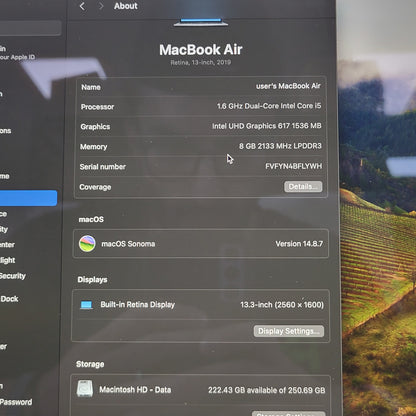Click name value 'user's MacBook Air'
416x416 pixels.
pyautogui.click(x=288, y=86)
